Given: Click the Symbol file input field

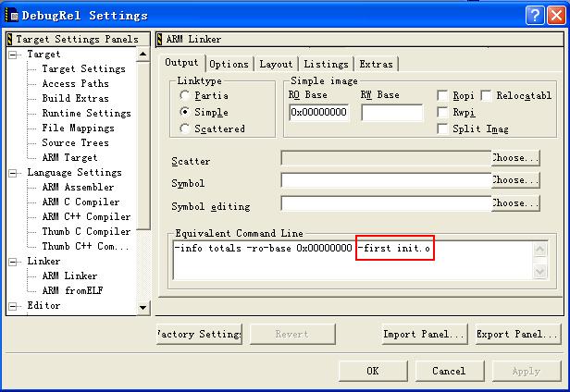Looking at the screenshot, I should [386, 180].
